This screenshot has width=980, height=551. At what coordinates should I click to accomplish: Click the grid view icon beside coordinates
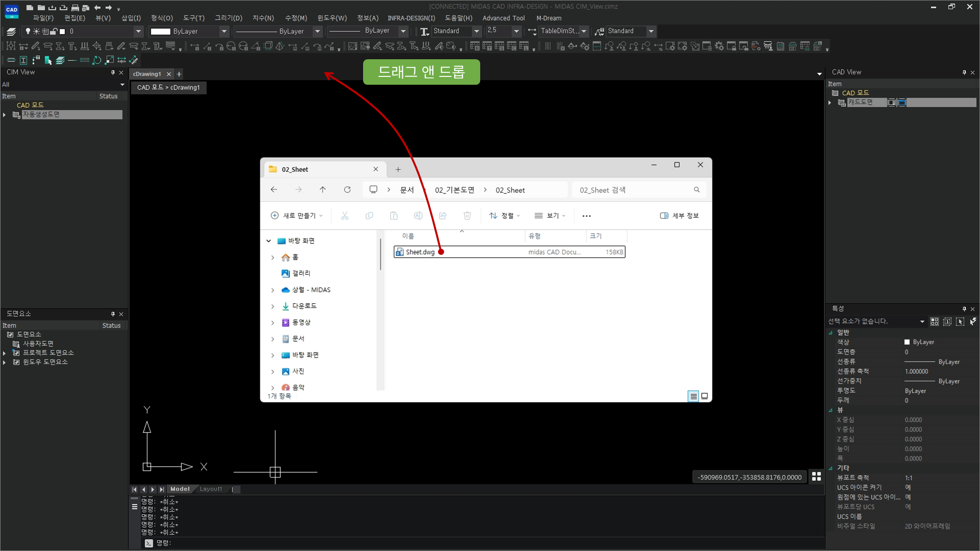[816, 476]
